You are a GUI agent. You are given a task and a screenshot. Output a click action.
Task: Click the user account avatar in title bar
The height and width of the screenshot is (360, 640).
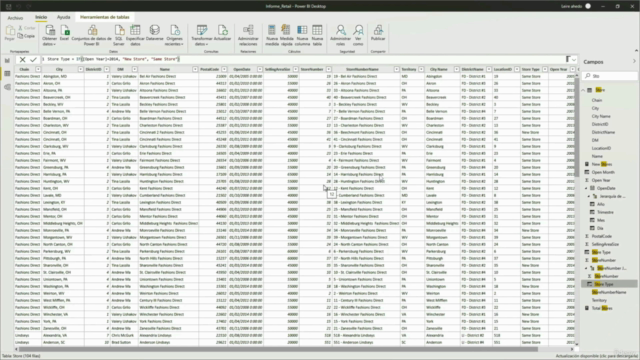pyautogui.click(x=588, y=6)
